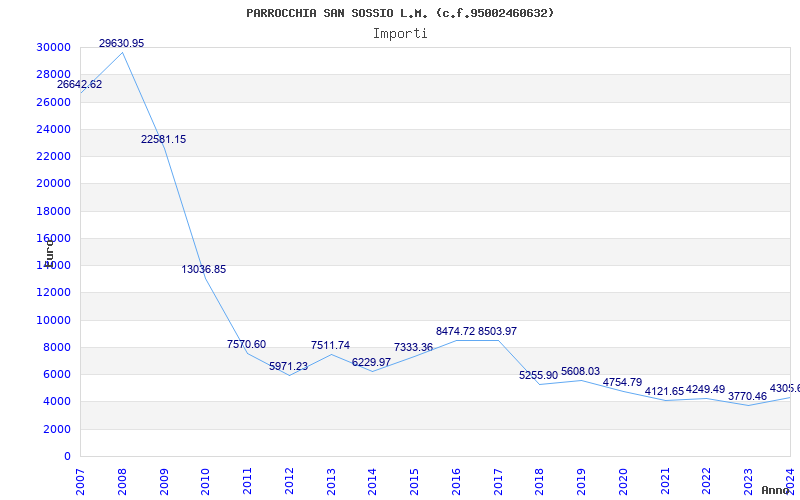800x500 pixels.
Task: Click the 2015 x-axis year label
Action: (414, 481)
